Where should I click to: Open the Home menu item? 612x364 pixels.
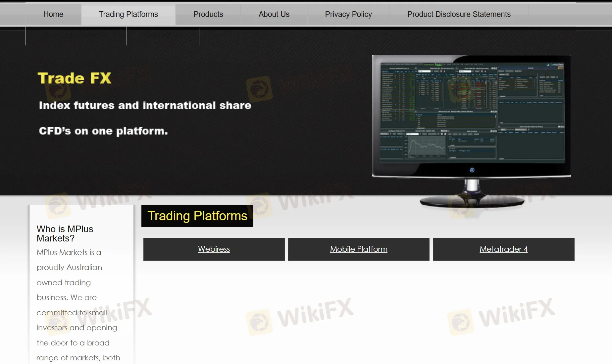[x=53, y=14]
